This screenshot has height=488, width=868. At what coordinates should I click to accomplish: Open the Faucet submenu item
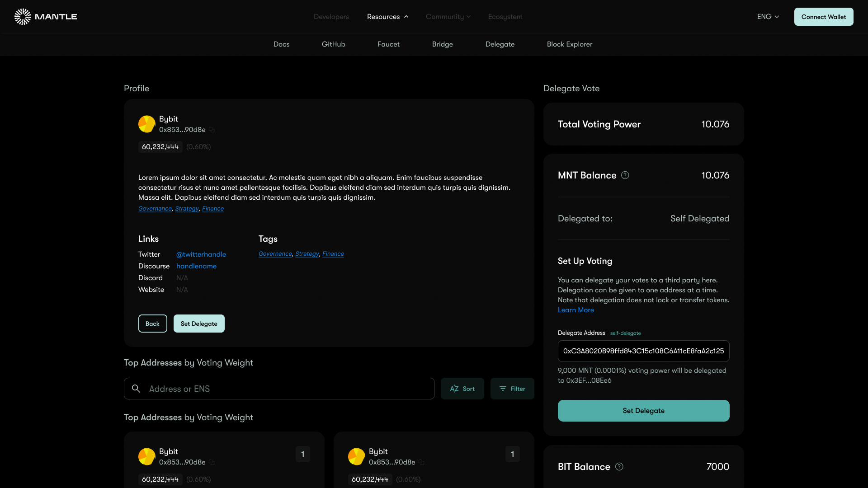tap(388, 44)
